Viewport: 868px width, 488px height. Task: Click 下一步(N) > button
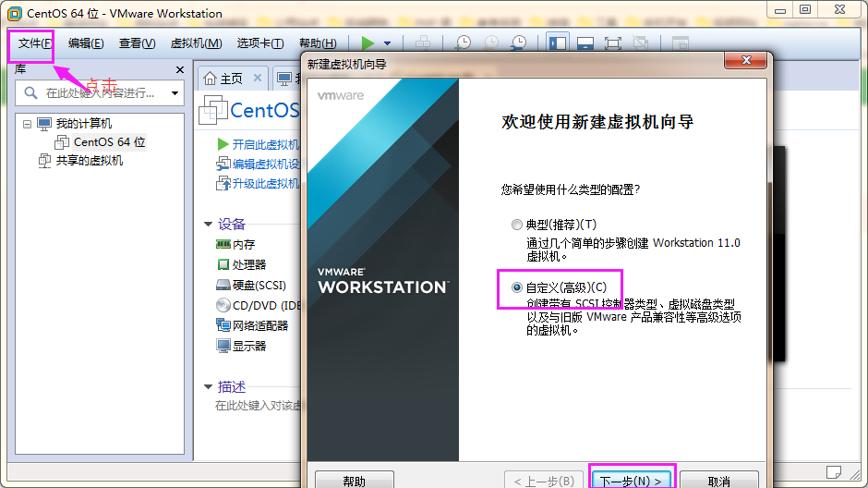point(631,480)
